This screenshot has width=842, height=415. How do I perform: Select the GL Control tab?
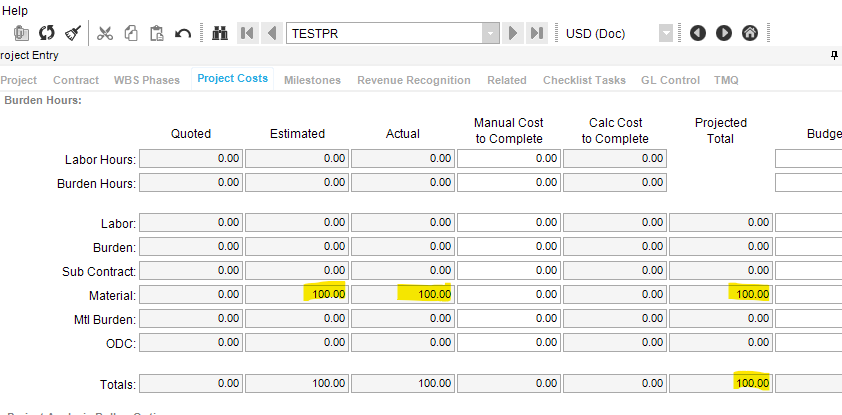click(670, 80)
